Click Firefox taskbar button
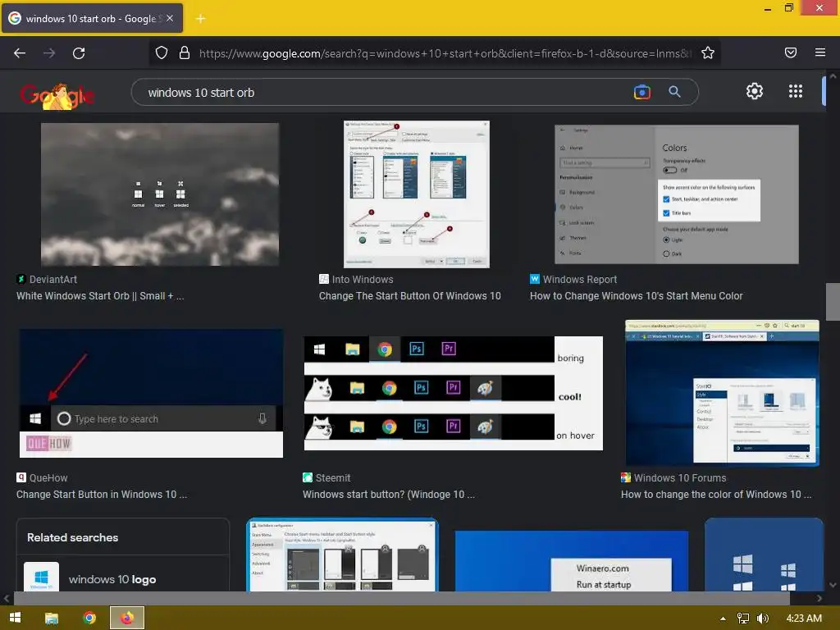840x630 pixels. [127, 618]
